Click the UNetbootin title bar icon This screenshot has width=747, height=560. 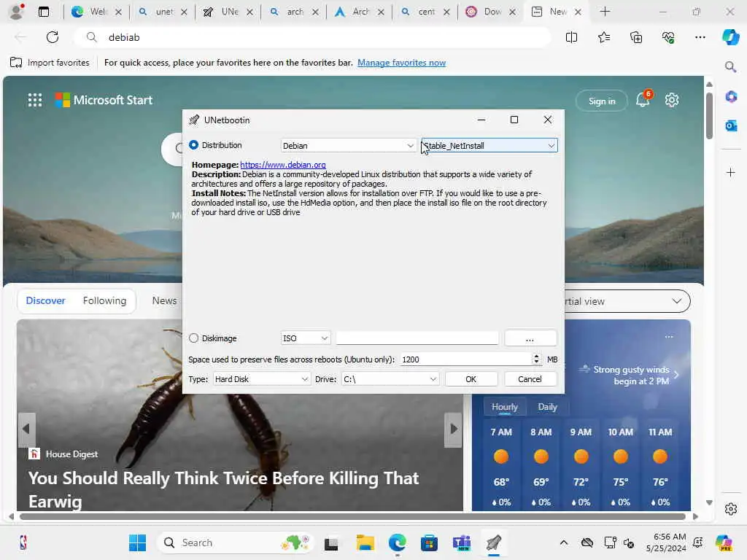tap(194, 120)
